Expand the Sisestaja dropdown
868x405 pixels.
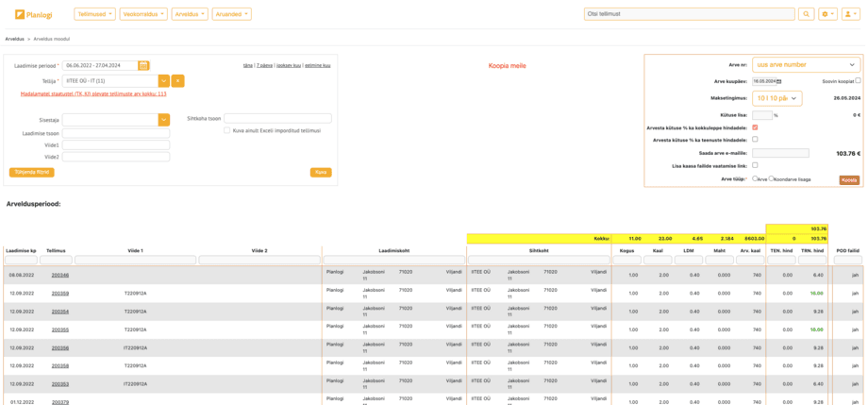(x=163, y=120)
